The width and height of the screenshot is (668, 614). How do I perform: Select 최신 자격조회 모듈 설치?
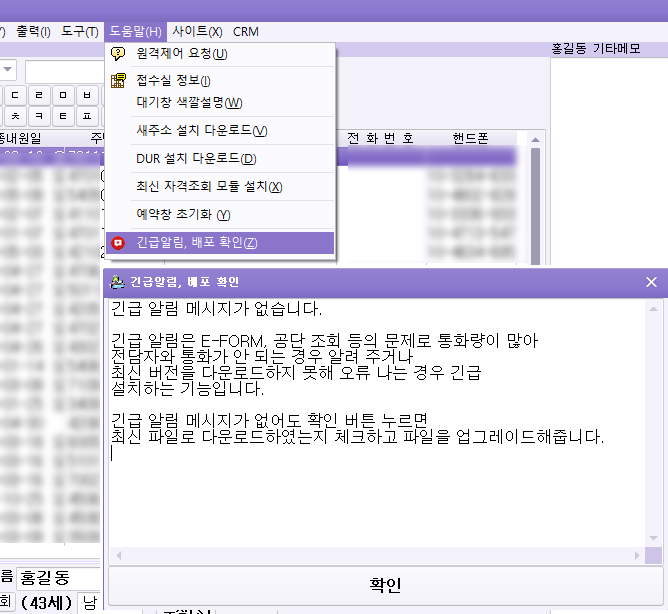tap(209, 186)
